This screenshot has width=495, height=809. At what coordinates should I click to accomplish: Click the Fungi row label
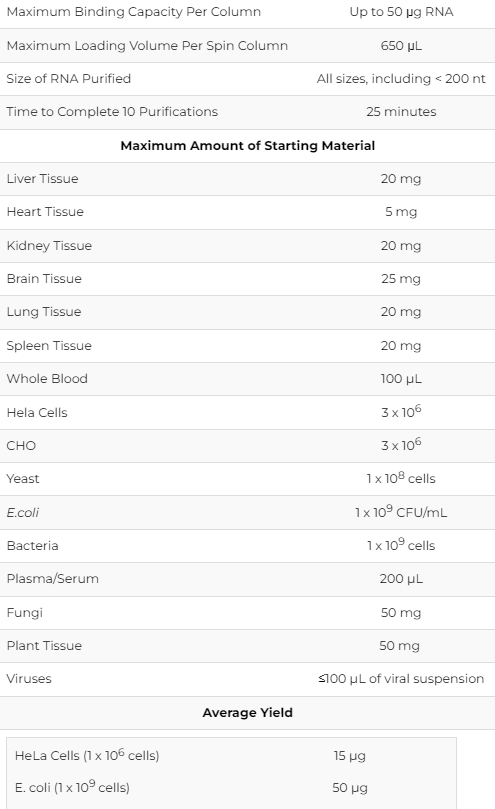coord(24,612)
